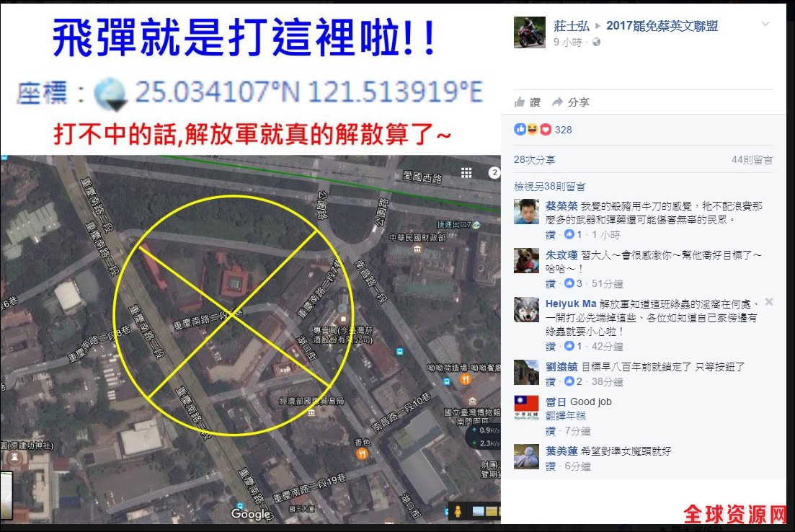
Task: Click the orange restaurant pin near 南昌路
Action: [x=466, y=379]
